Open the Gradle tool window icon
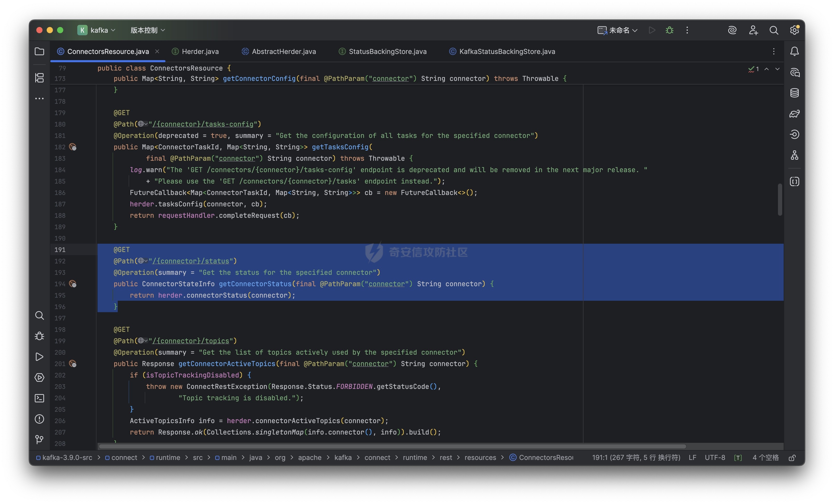 pyautogui.click(x=794, y=114)
